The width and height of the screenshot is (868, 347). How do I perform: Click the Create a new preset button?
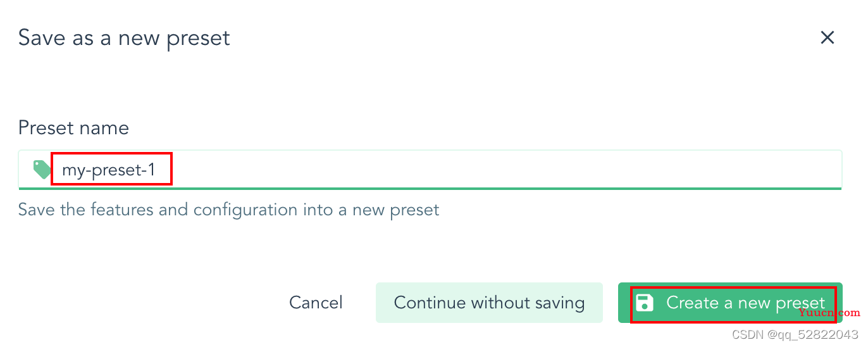point(730,303)
